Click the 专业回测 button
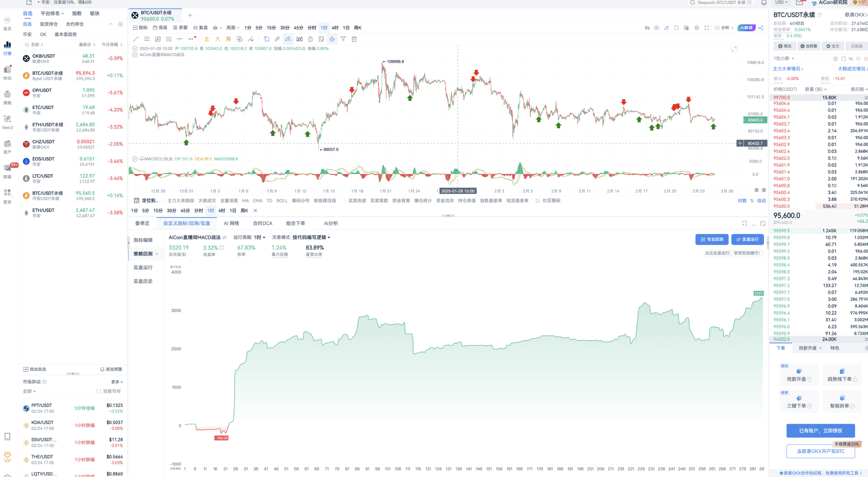 tap(712, 239)
